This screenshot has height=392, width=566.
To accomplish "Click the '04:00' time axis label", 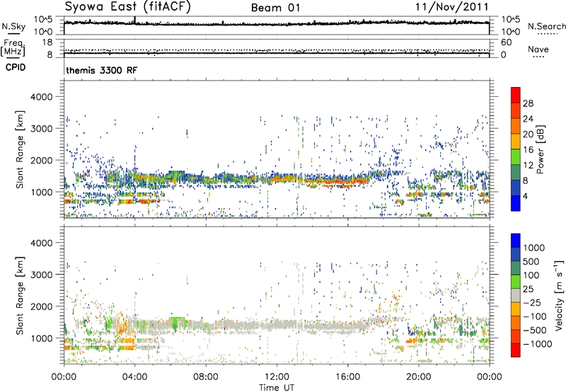I will (134, 377).
